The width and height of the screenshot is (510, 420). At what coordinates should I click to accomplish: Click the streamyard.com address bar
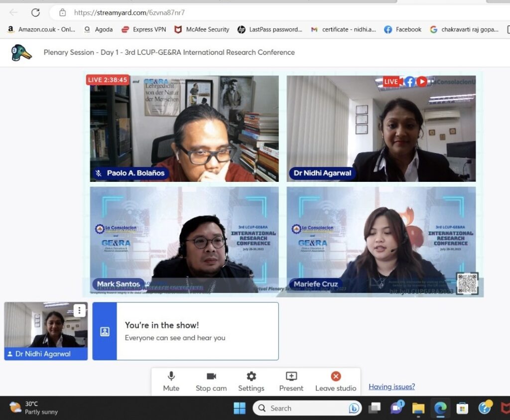coord(199,12)
